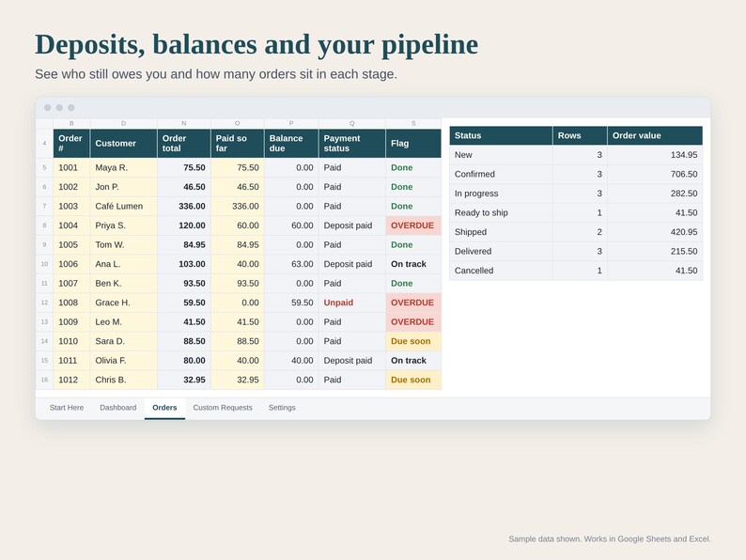The image size is (746, 560).
Task: Select the Ready to ship status row
Action: [576, 212]
